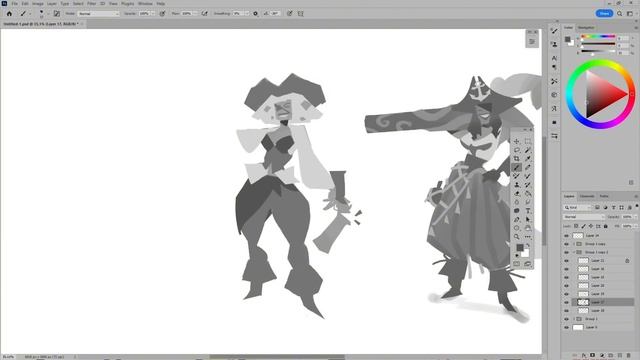This screenshot has height=360, width=640.
Task: Select the Path Selection arrow tool
Action: point(528,220)
